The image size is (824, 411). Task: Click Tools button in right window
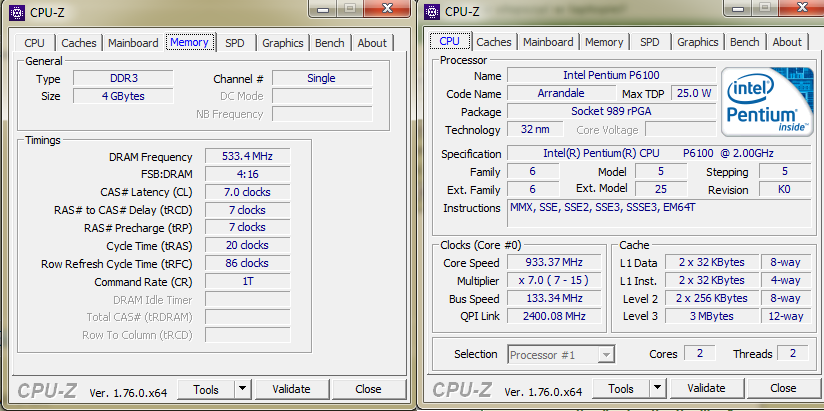point(621,389)
